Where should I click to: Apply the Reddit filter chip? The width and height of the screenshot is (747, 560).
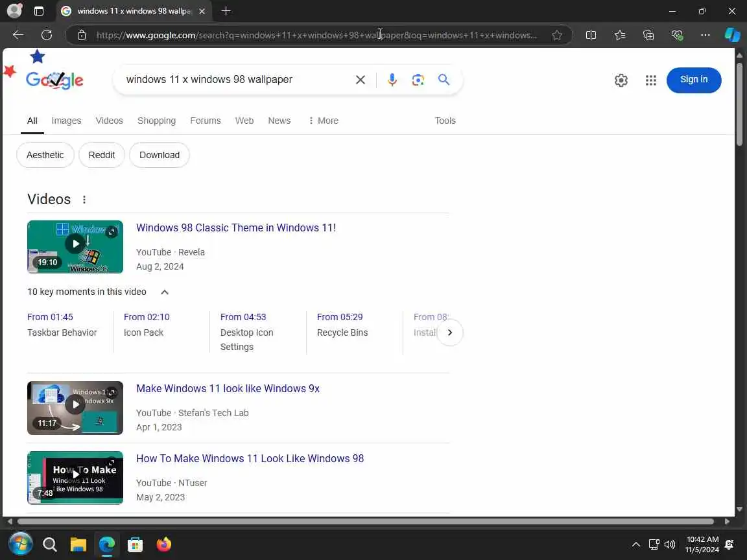(x=101, y=155)
